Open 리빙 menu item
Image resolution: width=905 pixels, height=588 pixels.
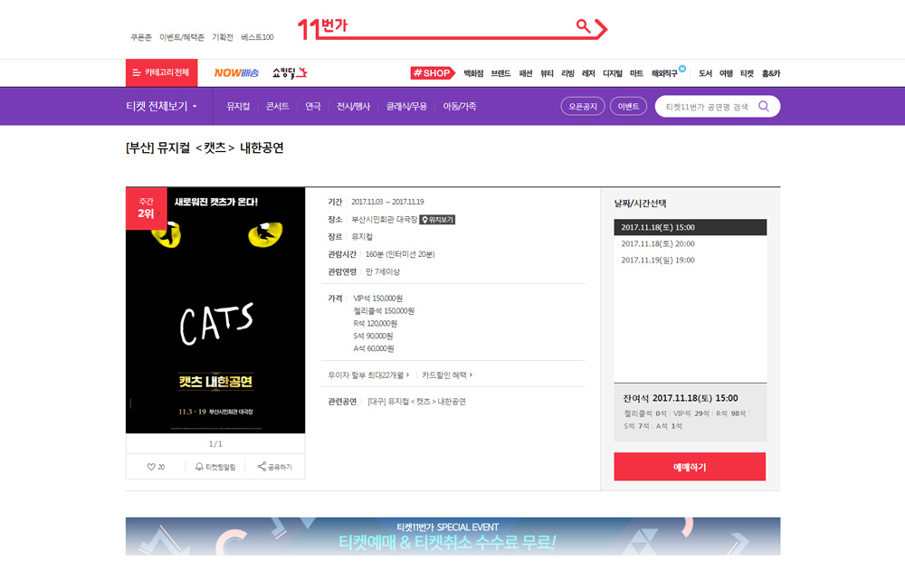[568, 73]
